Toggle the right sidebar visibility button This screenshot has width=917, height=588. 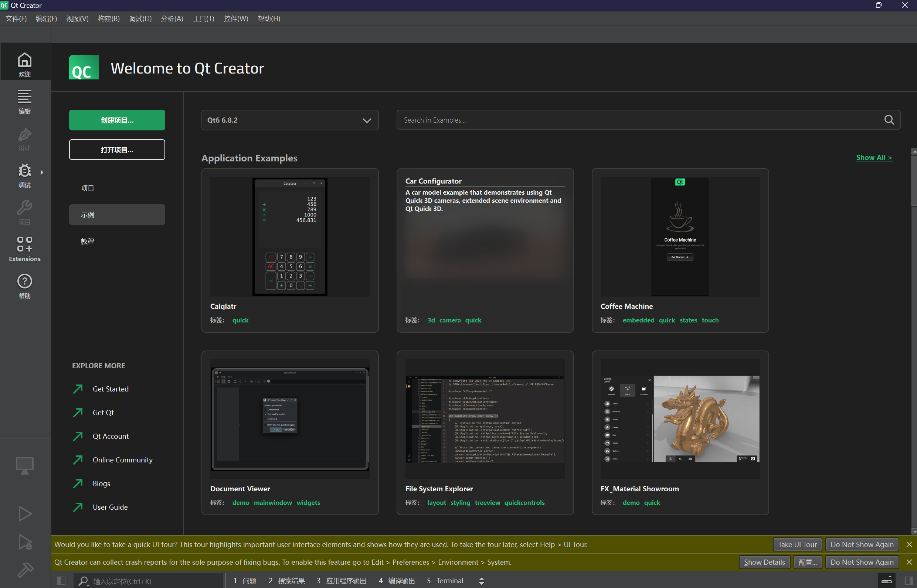coord(909,581)
